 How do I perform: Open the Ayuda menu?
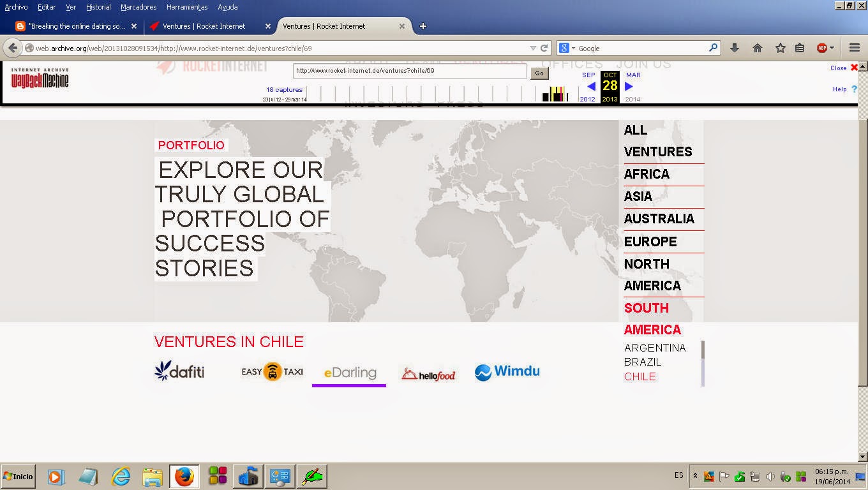point(228,7)
